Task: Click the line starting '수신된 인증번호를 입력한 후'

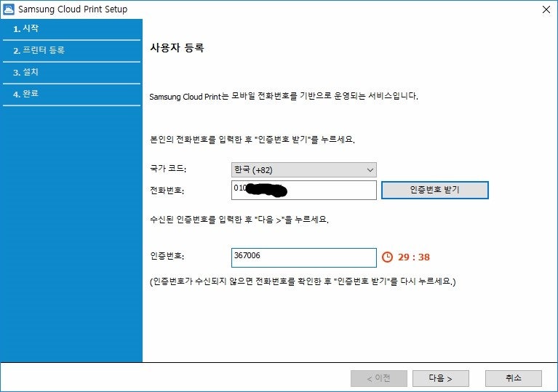Action: (x=239, y=220)
